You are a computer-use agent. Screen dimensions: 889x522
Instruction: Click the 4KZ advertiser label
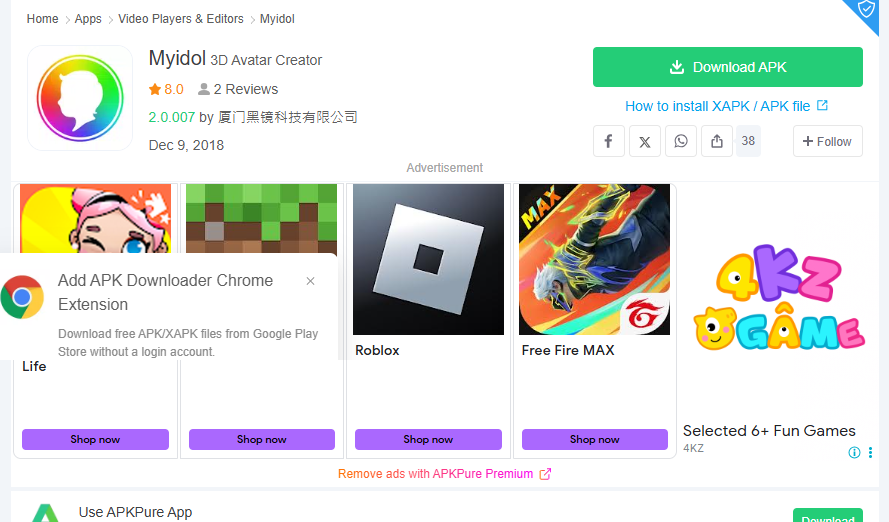coord(693,448)
